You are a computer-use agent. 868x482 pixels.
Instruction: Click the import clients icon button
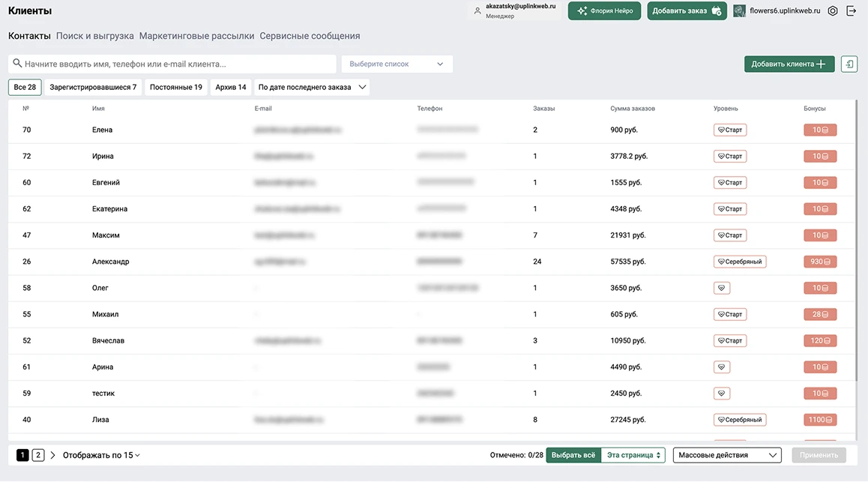[849, 64]
